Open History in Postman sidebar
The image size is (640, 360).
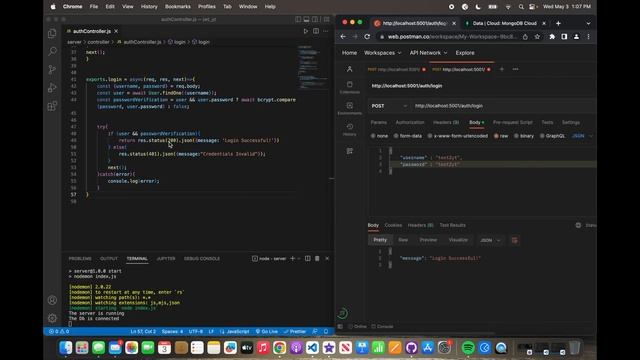[350, 129]
